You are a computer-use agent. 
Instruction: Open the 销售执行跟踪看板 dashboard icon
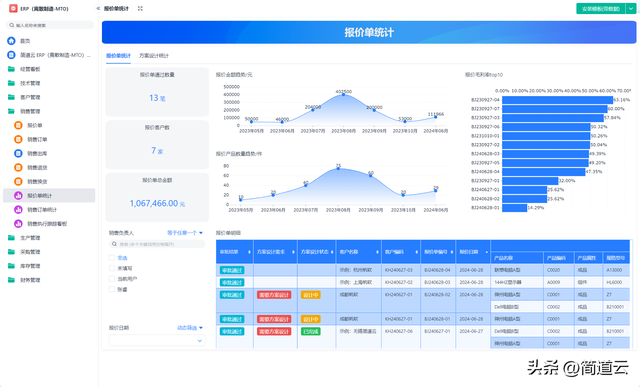coord(18,224)
